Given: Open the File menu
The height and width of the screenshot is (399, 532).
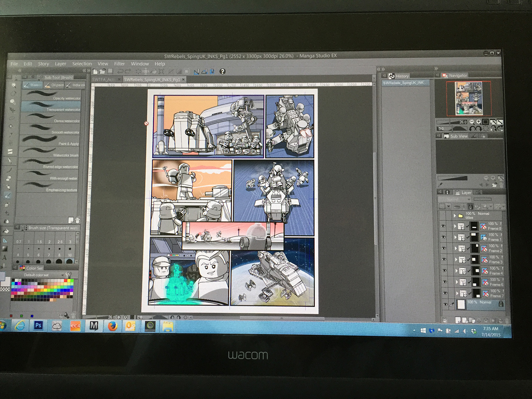Looking at the screenshot, I should tap(14, 64).
